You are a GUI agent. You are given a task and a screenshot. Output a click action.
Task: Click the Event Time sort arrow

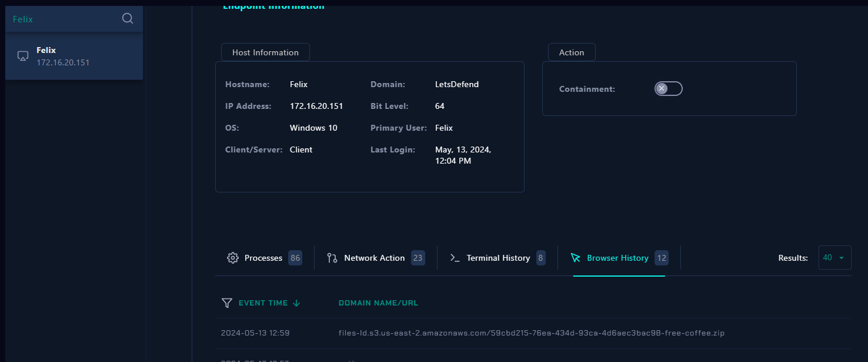(x=296, y=303)
